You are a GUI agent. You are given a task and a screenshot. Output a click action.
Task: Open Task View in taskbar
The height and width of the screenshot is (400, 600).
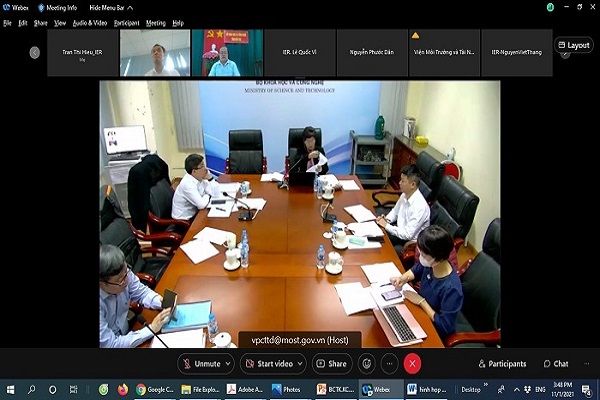coord(73,390)
